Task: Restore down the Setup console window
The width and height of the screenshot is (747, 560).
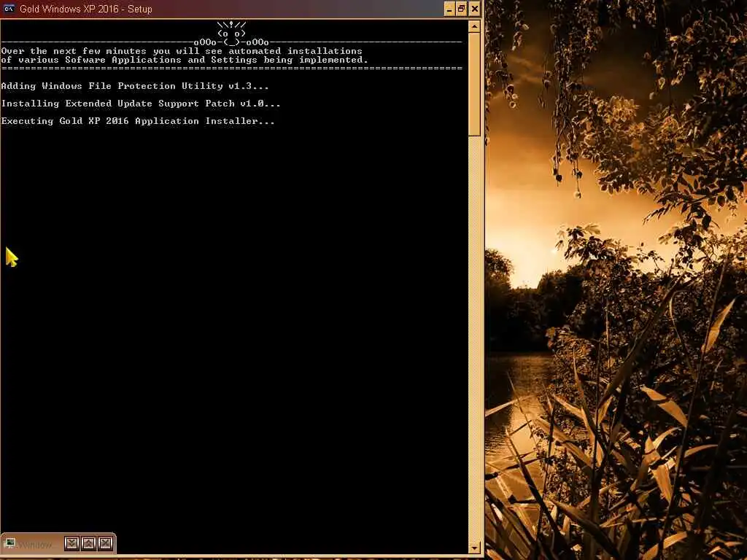Action: tap(462, 9)
